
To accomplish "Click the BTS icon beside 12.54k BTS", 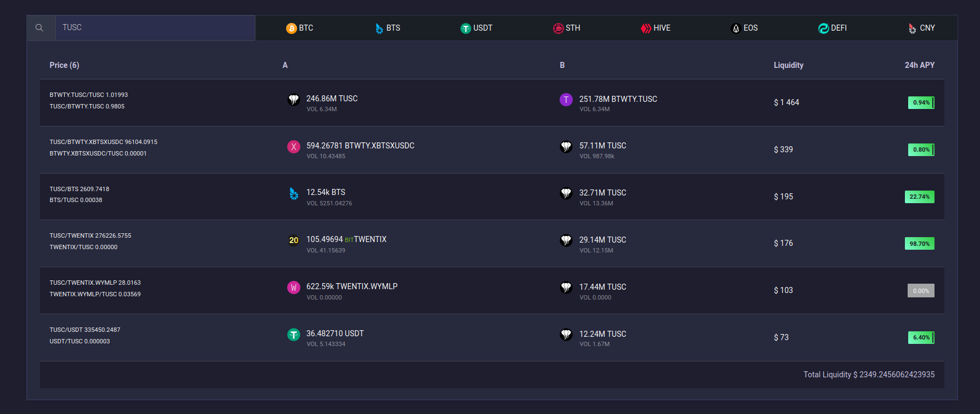I will [294, 193].
